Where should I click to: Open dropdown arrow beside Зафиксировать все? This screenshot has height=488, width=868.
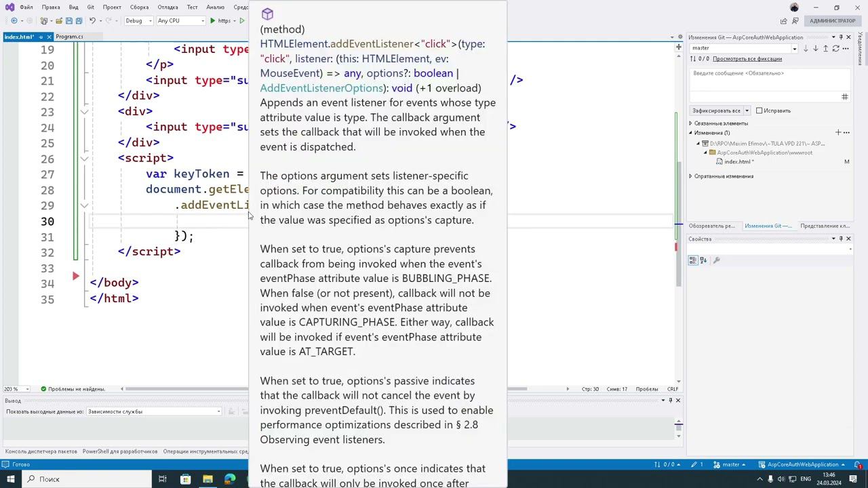(747, 110)
